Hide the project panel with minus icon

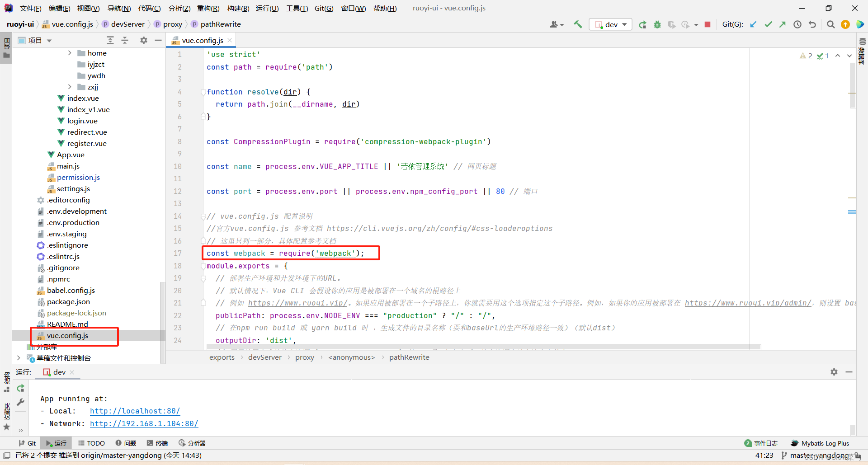pos(158,40)
